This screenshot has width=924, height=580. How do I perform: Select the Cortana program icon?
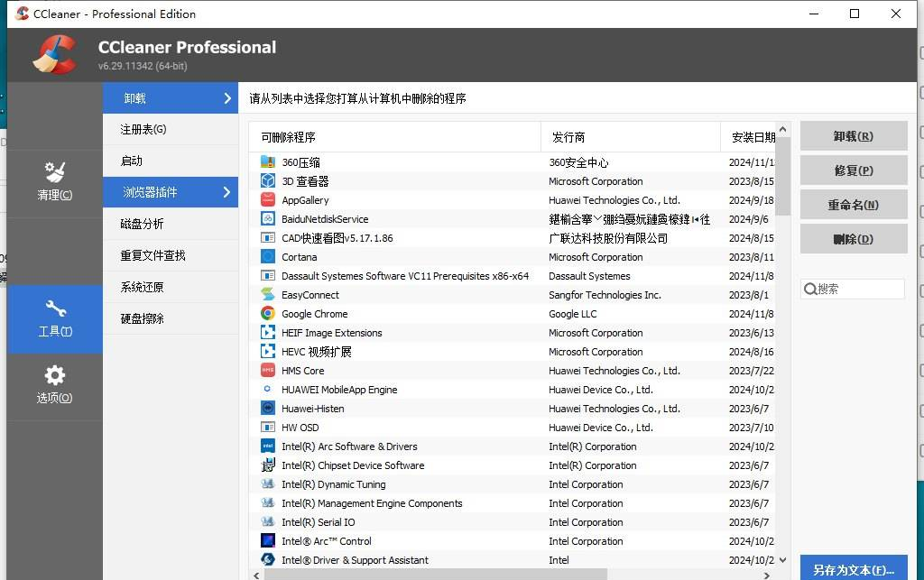coord(268,257)
